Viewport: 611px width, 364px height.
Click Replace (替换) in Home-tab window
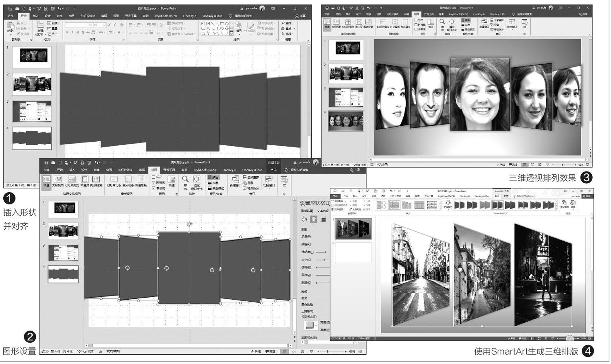tap(287, 29)
